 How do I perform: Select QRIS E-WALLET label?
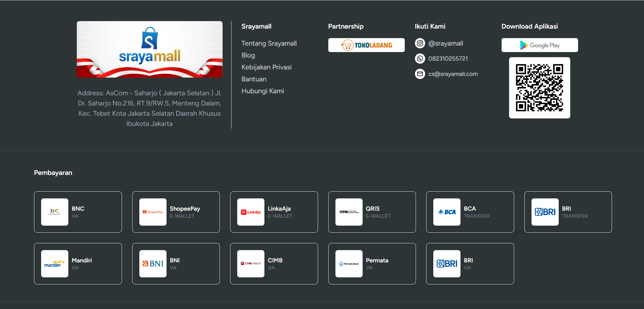tap(378, 212)
